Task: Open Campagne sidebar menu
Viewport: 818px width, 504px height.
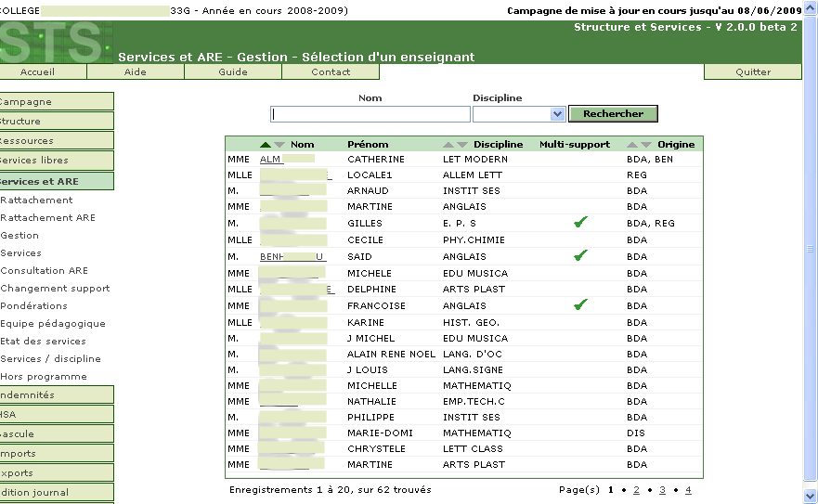Action: click(57, 102)
